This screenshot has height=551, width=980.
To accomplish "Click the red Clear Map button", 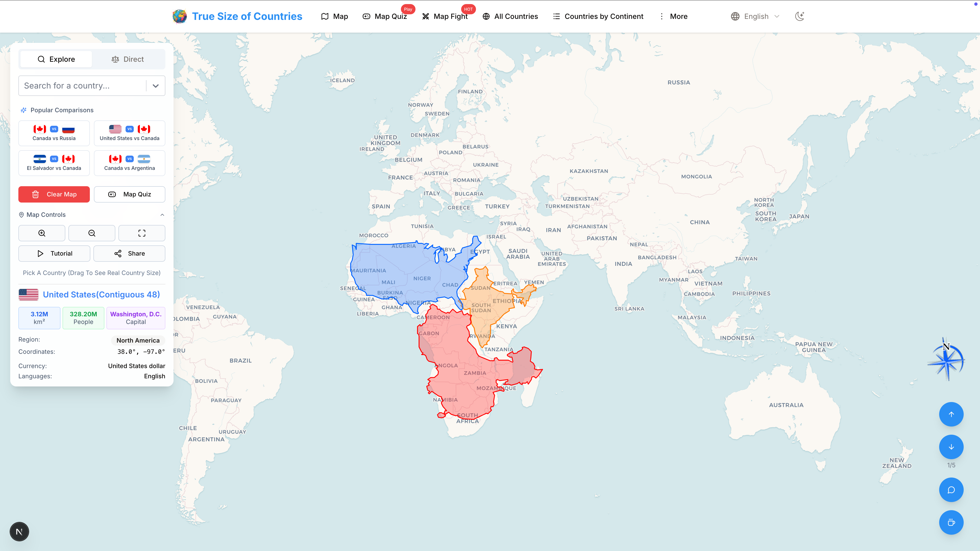I will pyautogui.click(x=54, y=194).
